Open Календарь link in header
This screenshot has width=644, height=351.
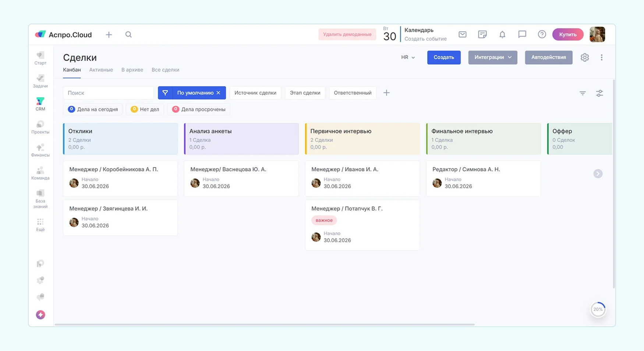pos(419,30)
